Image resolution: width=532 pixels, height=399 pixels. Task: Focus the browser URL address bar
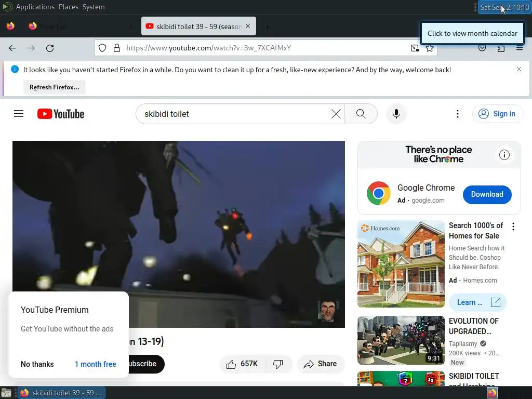point(265,48)
